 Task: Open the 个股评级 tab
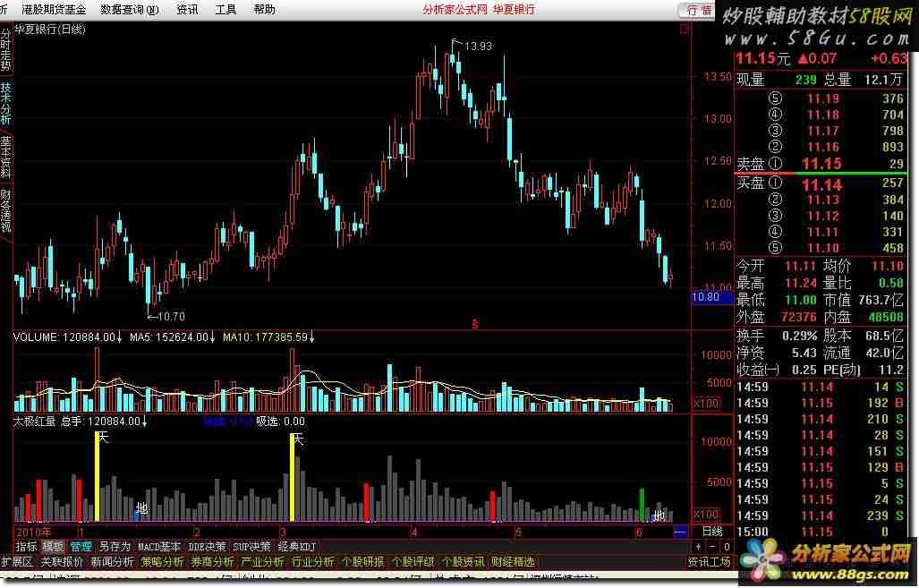[x=413, y=562]
